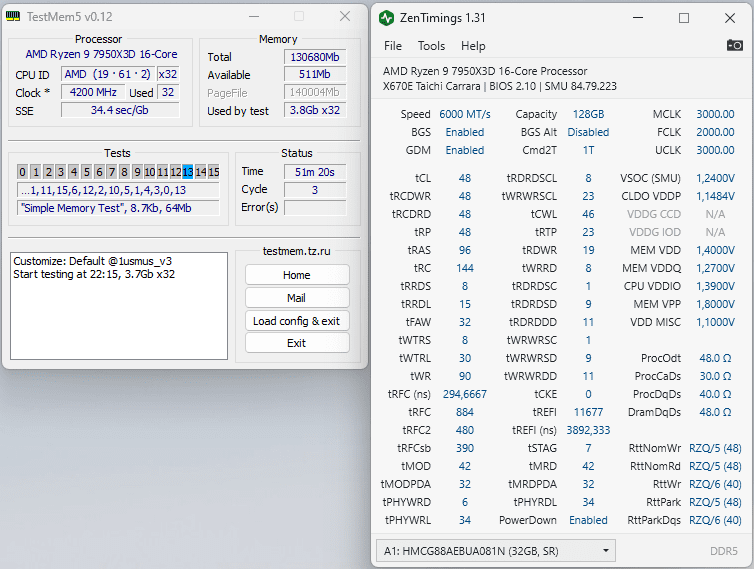Click GDM value Enabled

465,150
